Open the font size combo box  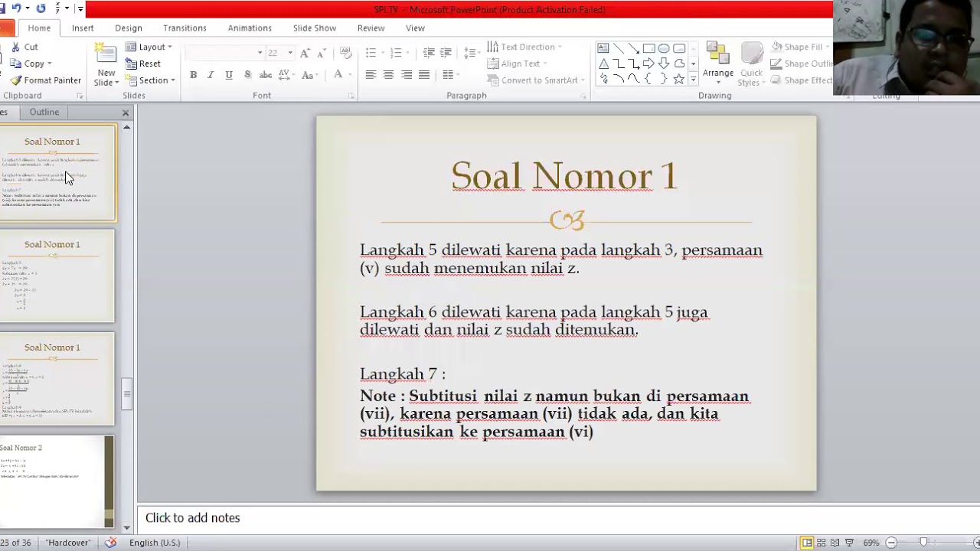(x=280, y=53)
